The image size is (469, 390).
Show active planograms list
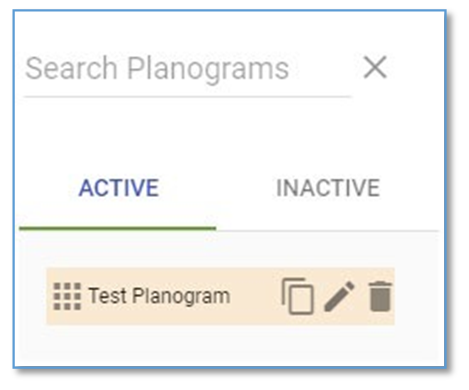click(x=119, y=188)
